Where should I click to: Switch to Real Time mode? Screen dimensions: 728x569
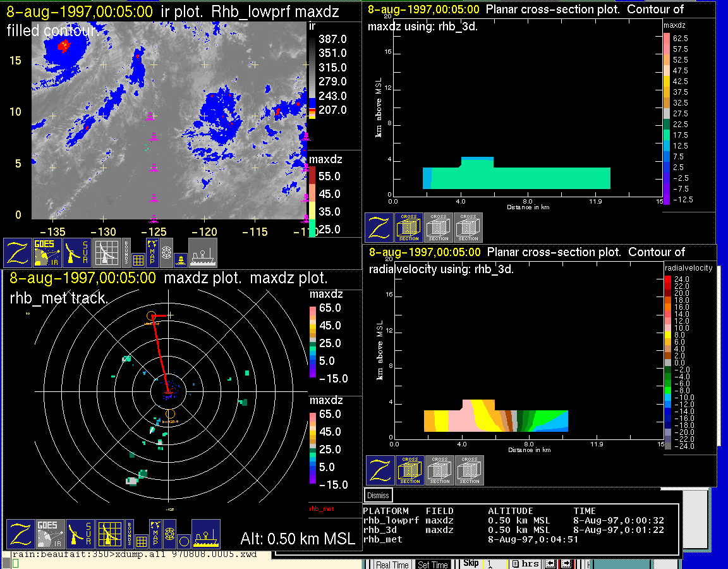click(x=392, y=565)
